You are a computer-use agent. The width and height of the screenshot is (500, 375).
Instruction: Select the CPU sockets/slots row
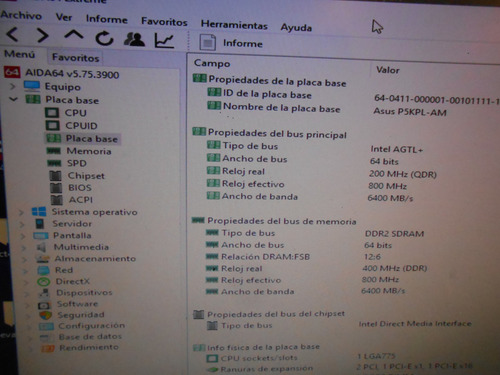259,358
